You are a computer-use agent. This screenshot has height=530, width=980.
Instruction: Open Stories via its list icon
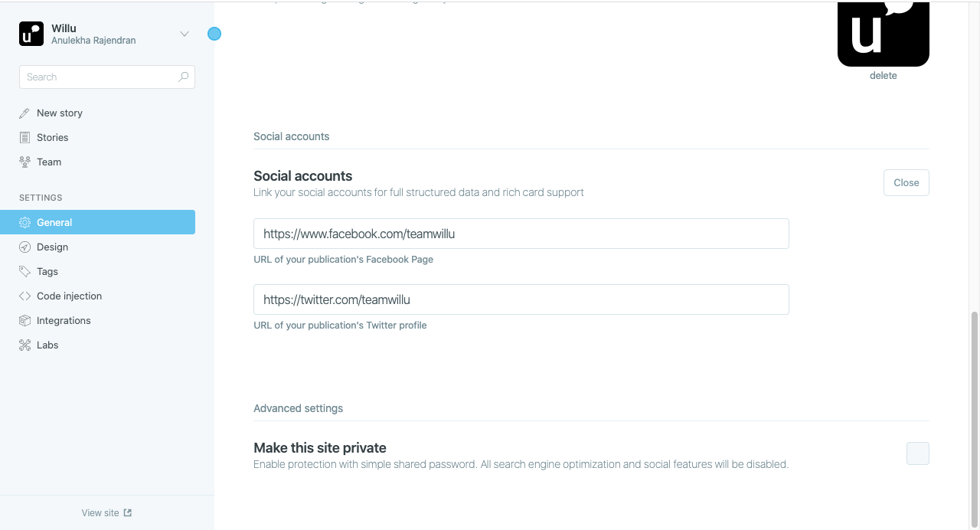24,138
